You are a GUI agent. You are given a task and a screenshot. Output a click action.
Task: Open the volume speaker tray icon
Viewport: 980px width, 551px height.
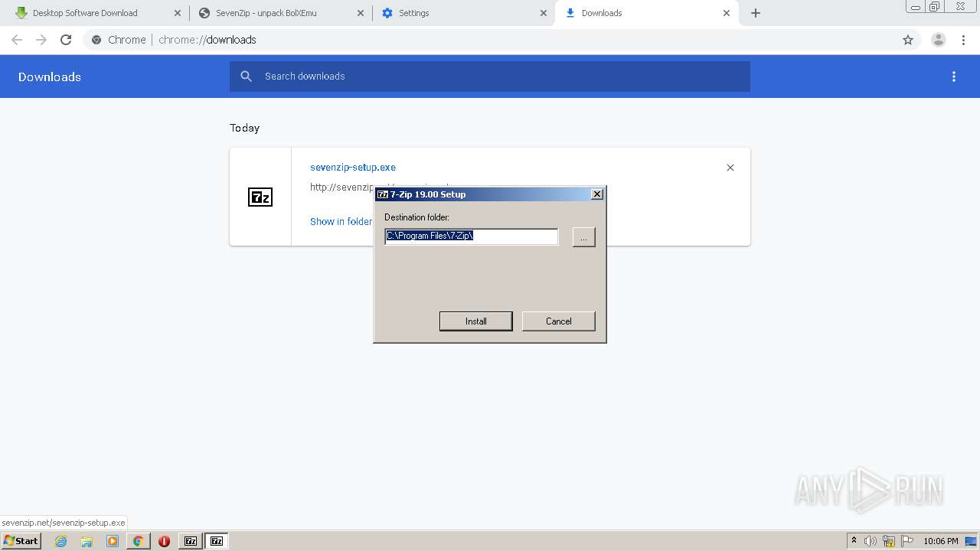point(871,541)
